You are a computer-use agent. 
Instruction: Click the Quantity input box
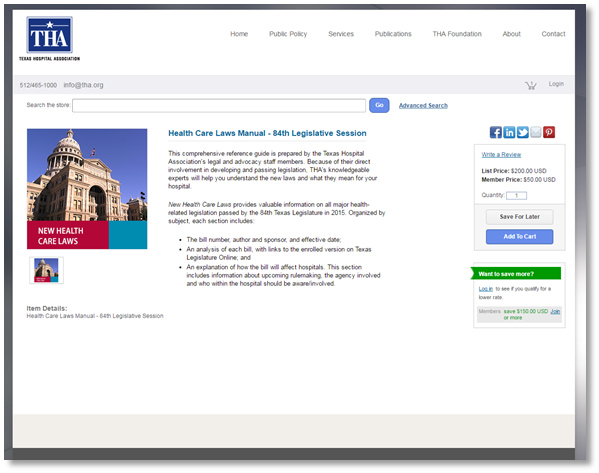pyautogui.click(x=516, y=196)
